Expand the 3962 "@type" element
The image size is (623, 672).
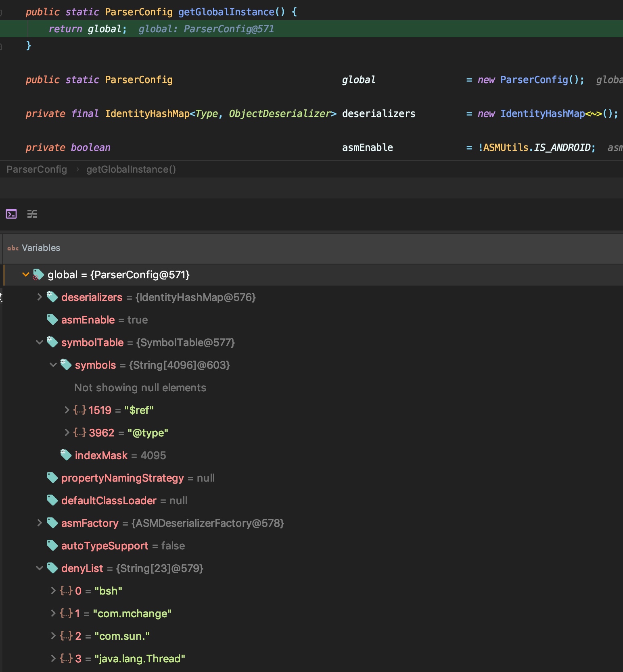(67, 432)
